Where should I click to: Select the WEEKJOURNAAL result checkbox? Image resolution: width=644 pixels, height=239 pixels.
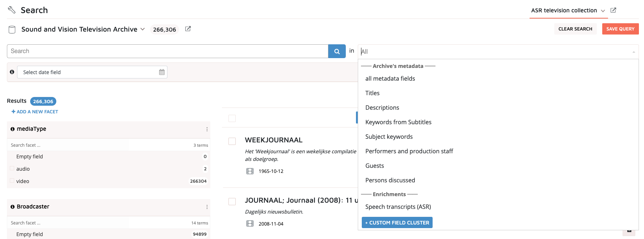(232, 141)
